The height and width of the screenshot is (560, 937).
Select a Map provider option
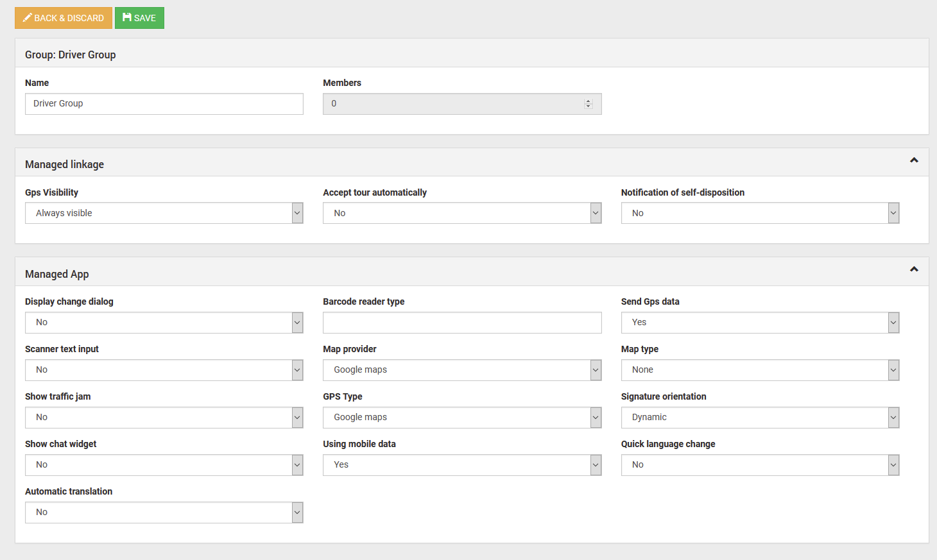pyautogui.click(x=461, y=370)
